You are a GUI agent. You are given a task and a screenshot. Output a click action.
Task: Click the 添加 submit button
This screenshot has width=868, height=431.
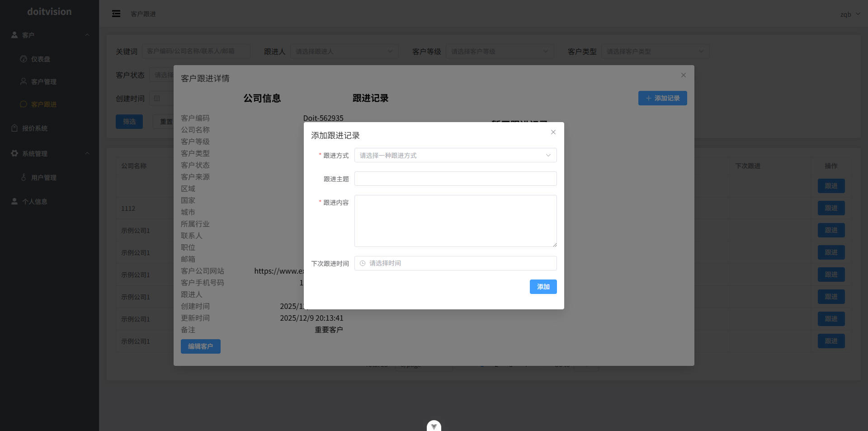coord(543,287)
